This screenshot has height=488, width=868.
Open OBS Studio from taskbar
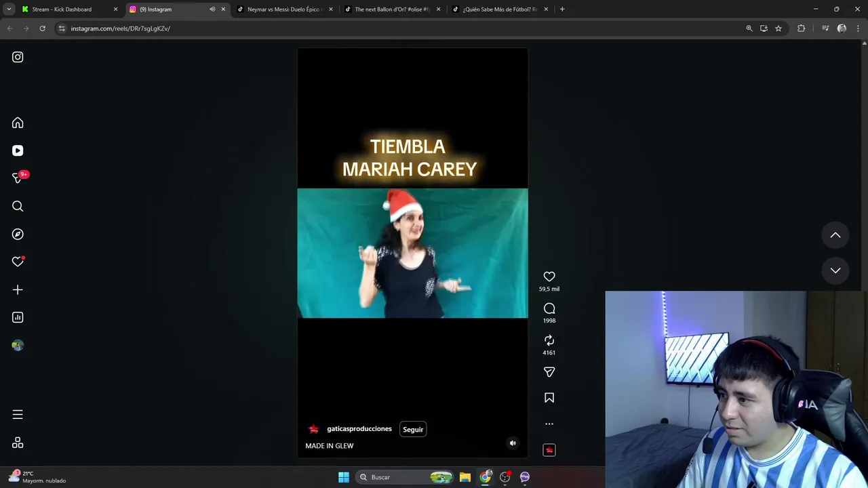(x=505, y=477)
